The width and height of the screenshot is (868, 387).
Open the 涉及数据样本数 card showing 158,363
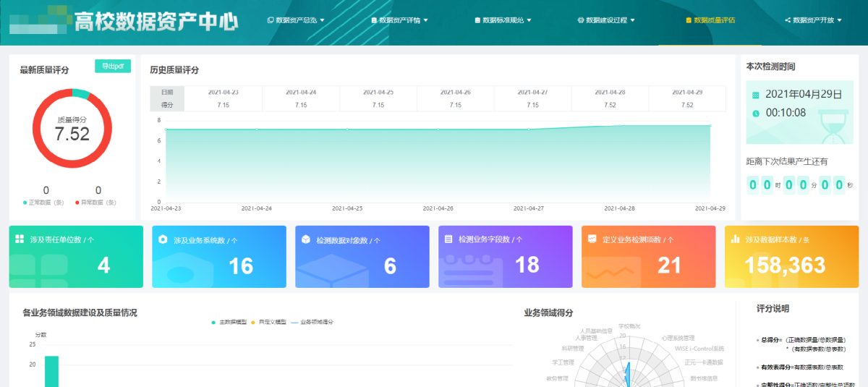pyautogui.click(x=791, y=257)
